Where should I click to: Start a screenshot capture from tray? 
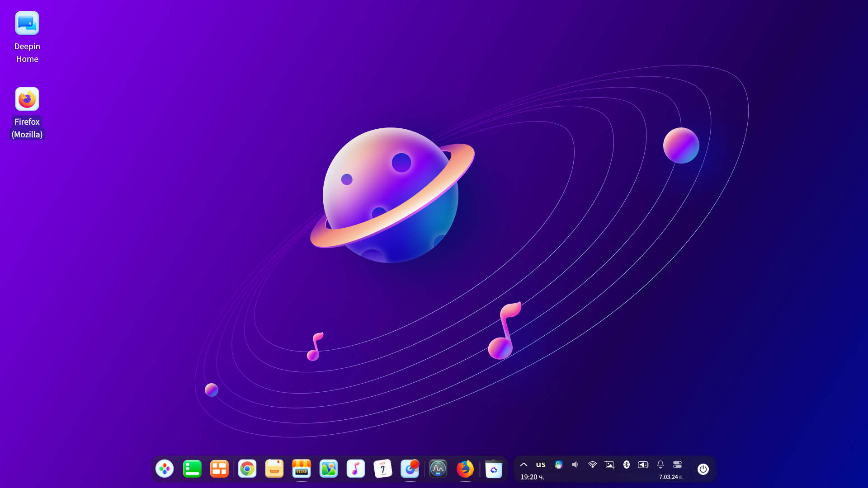pyautogui.click(x=609, y=465)
